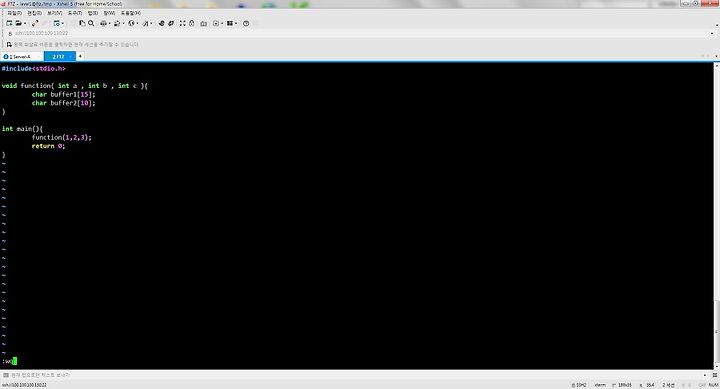Image resolution: width=720 pixels, height=389 pixels.
Task: Launch Xftp file transfer icon
Action: tap(162, 23)
